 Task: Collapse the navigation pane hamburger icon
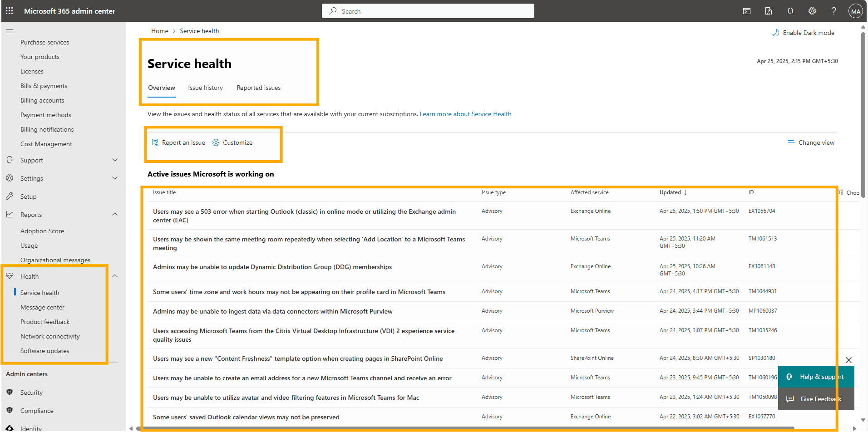[10, 31]
